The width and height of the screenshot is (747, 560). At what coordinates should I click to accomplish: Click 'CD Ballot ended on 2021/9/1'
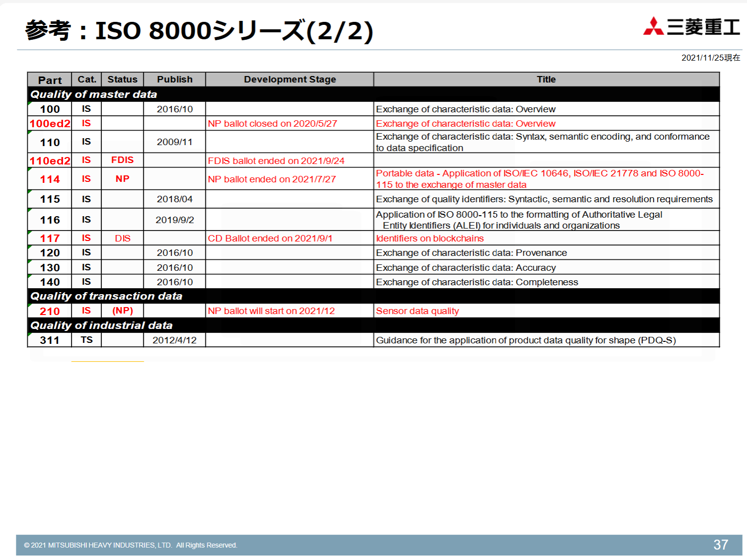[270, 239]
